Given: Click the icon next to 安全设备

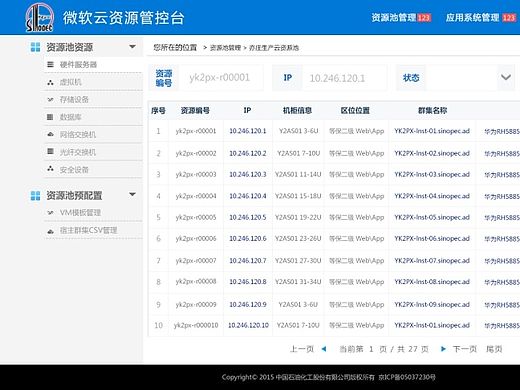Looking at the screenshot, I should coord(50,169).
